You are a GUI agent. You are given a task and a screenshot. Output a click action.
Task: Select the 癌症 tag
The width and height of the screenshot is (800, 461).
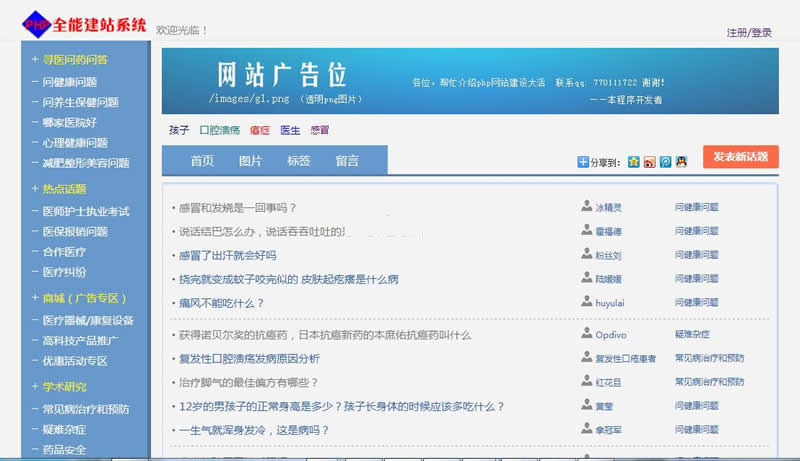[260, 130]
